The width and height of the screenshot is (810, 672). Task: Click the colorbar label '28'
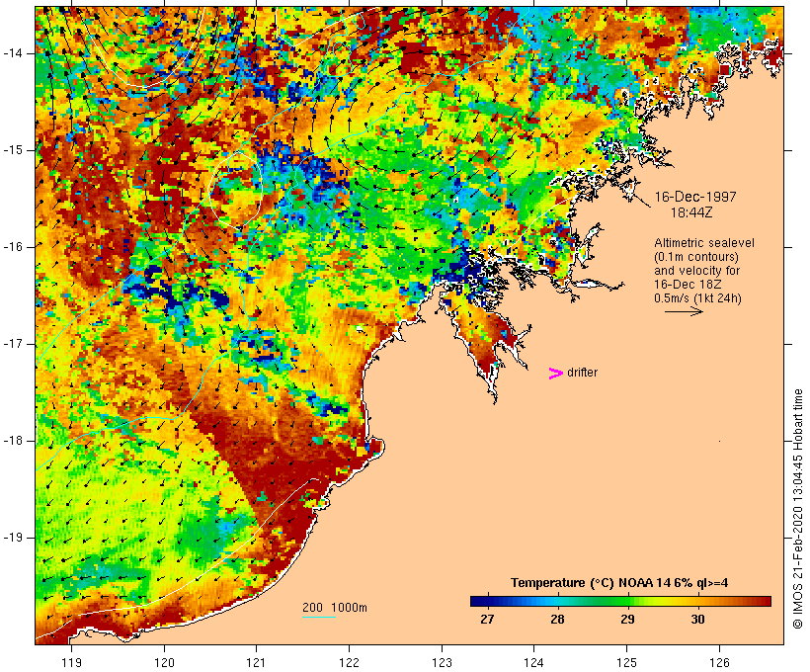(x=557, y=619)
